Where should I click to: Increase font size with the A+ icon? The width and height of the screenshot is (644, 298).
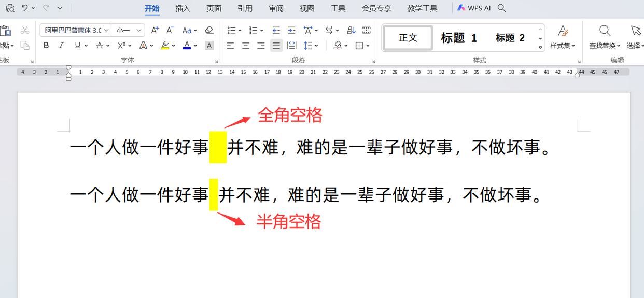[x=155, y=31]
